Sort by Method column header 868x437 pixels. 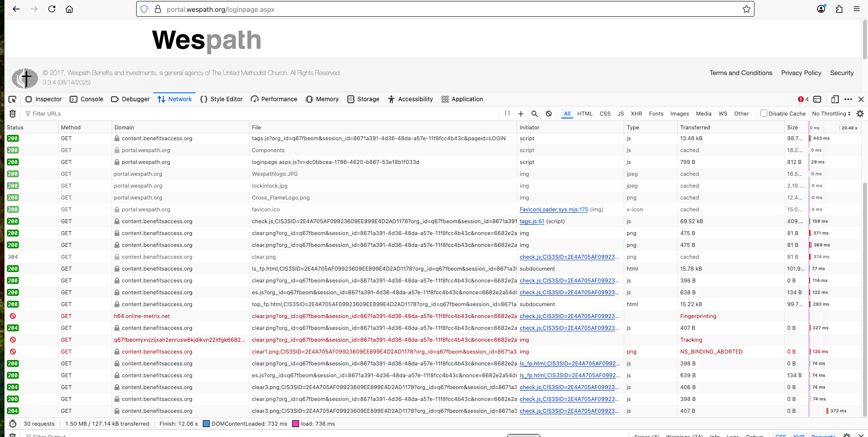tap(85, 127)
